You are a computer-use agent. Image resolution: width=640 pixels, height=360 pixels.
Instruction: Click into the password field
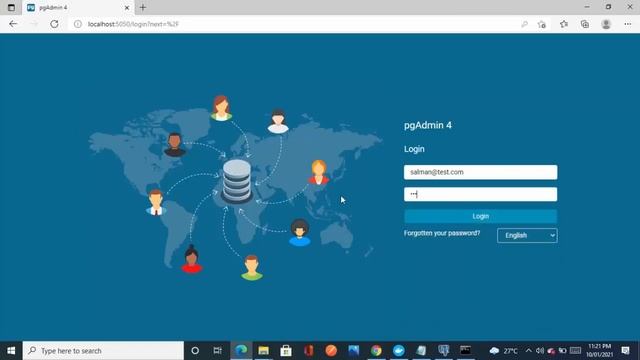coord(480,194)
